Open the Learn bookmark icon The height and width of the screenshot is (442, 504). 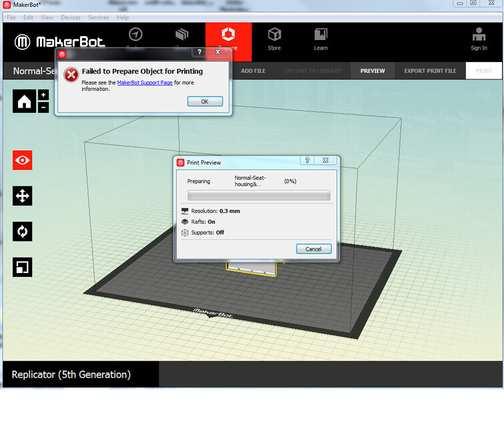[321, 34]
